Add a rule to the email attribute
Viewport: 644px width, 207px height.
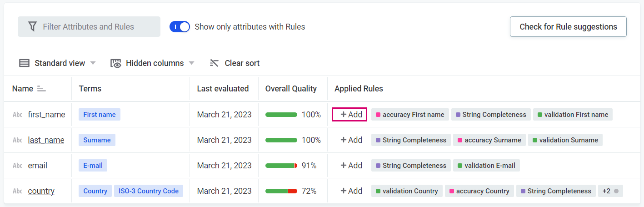[x=351, y=166]
